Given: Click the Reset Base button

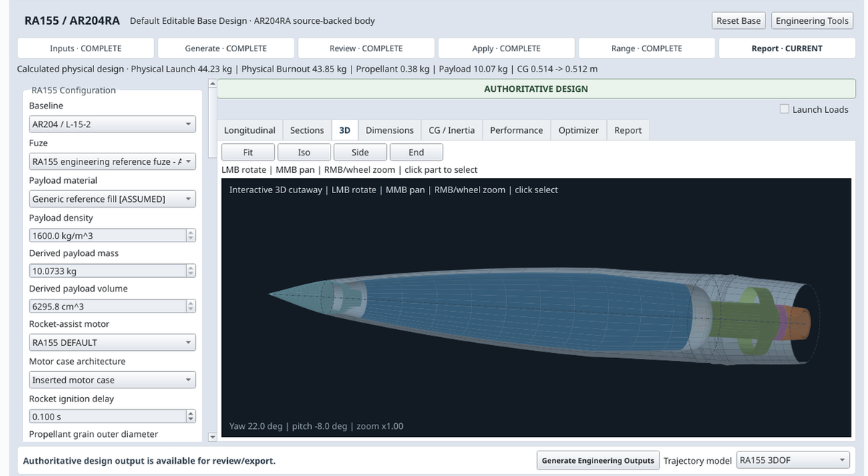Looking at the screenshot, I should click(x=739, y=21).
